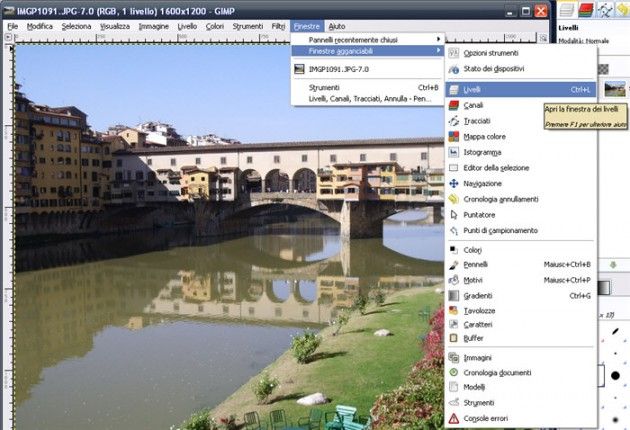Open Editor della selezione
The height and width of the screenshot is (430, 630).
pyautogui.click(x=521, y=168)
